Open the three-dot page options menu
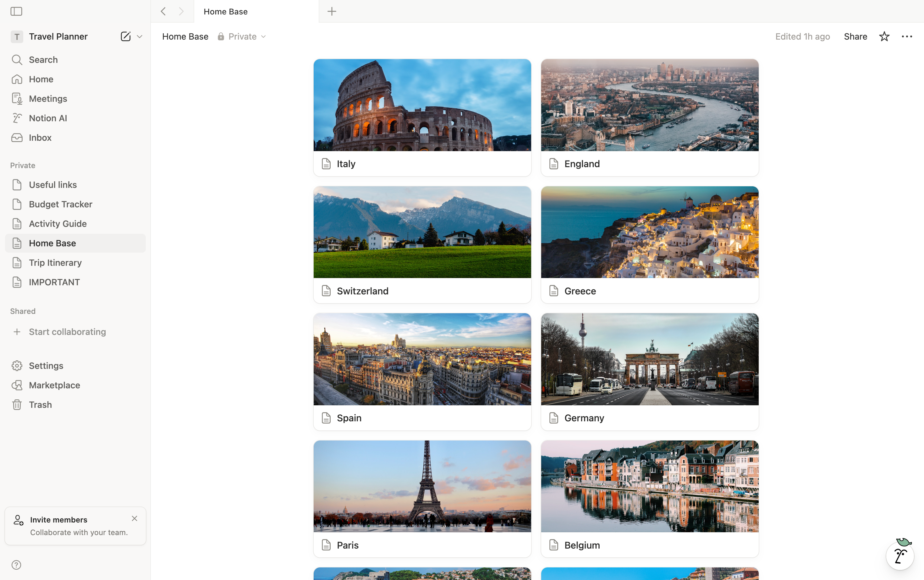Screen dimensions: 924x580 click(x=907, y=36)
